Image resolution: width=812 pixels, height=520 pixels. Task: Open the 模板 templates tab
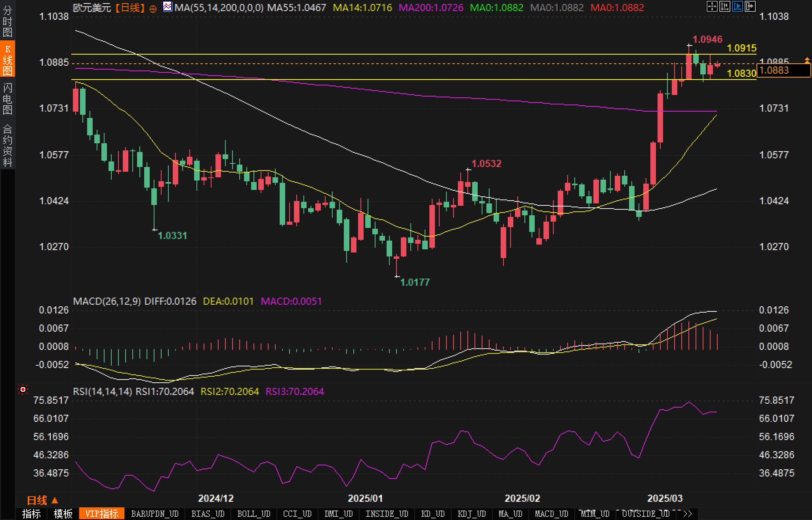(63, 514)
